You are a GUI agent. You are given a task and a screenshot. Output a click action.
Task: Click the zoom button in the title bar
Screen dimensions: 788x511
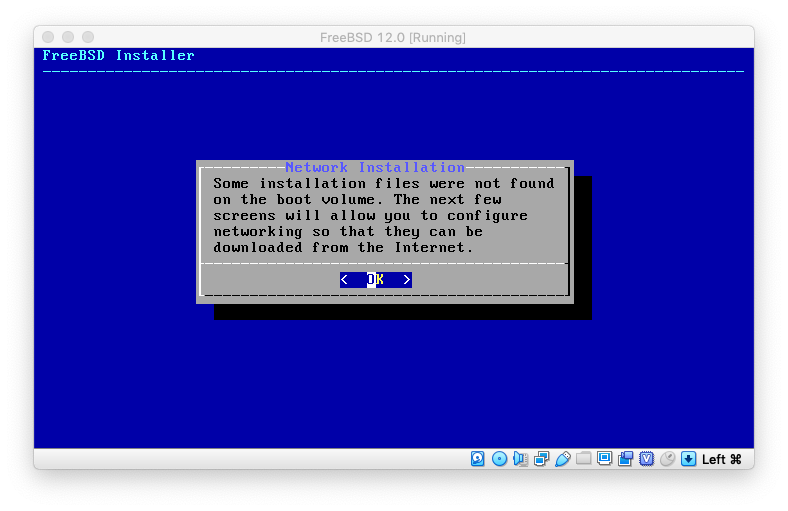click(88, 37)
